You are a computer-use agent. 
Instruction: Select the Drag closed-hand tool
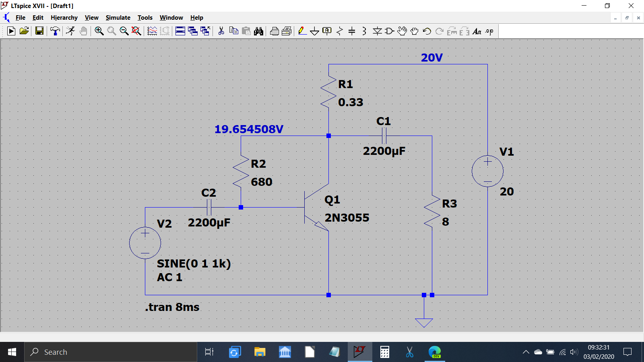click(415, 31)
